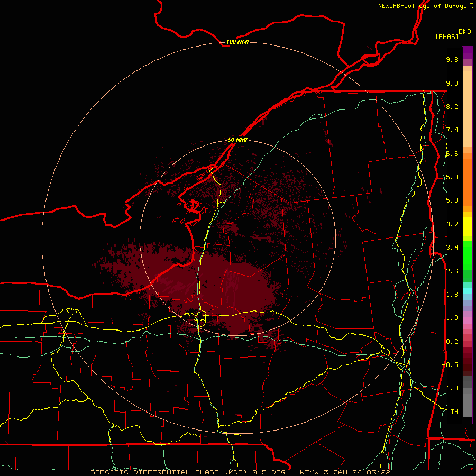The height and width of the screenshot is (476, 476).
Task: Pick the purple top segment of the color bar
Action: click(x=467, y=53)
